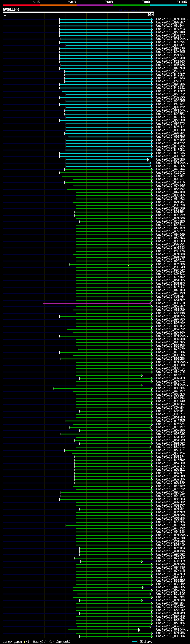This screenshot has width=190, height=644.
Task: Select hit label UniRef100_P93389
Action: (170, 208)
